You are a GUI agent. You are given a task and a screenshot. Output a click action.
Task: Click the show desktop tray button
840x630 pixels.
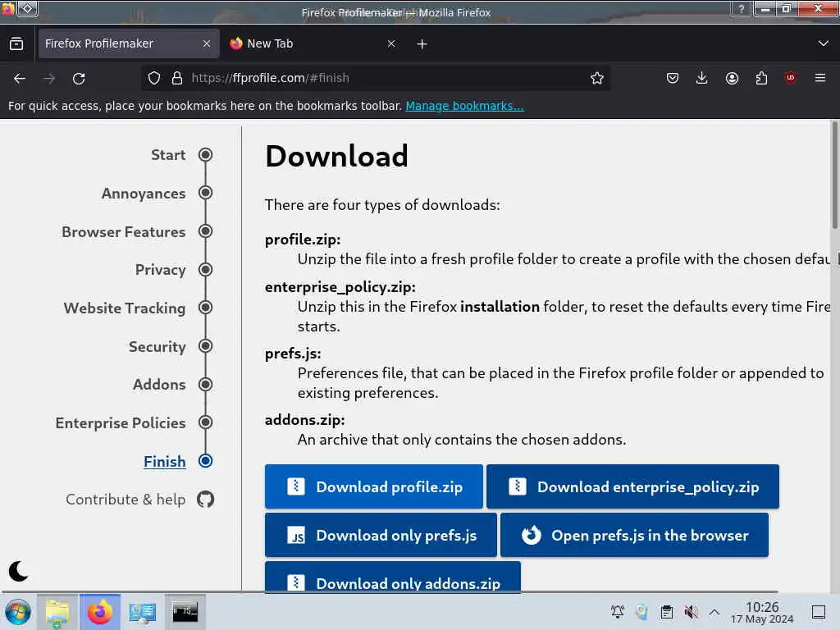coord(819,612)
